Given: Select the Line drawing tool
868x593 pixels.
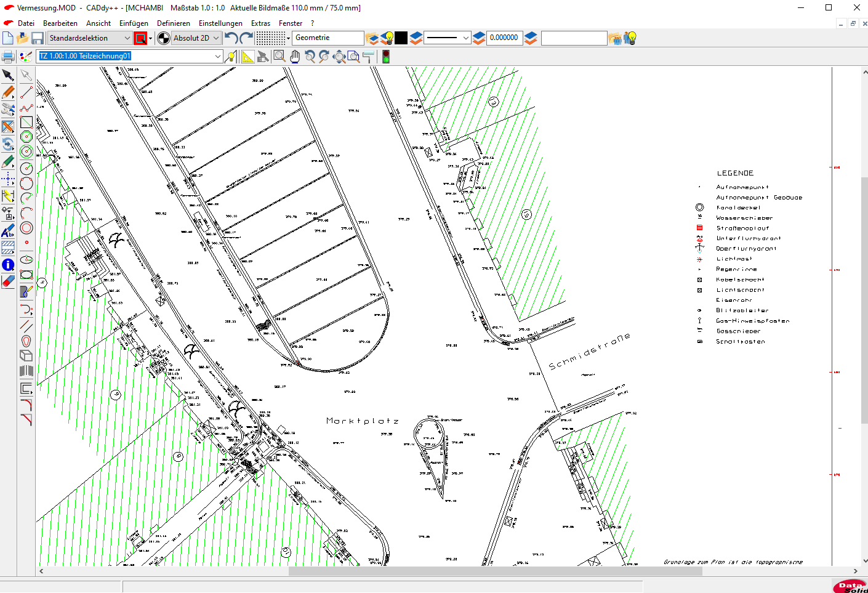Looking at the screenshot, I should (26, 92).
